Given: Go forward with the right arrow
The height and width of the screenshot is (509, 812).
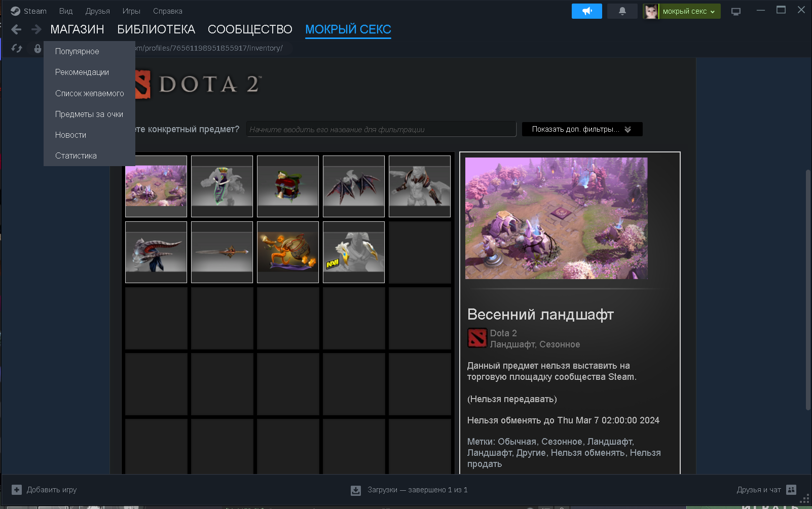Looking at the screenshot, I should pyautogui.click(x=36, y=29).
